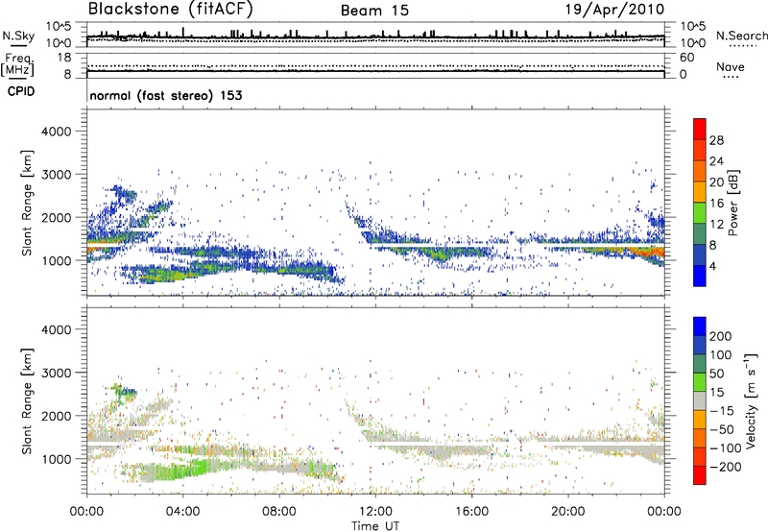
Task: Click the '08:00' time tick label
Action: coord(279,512)
